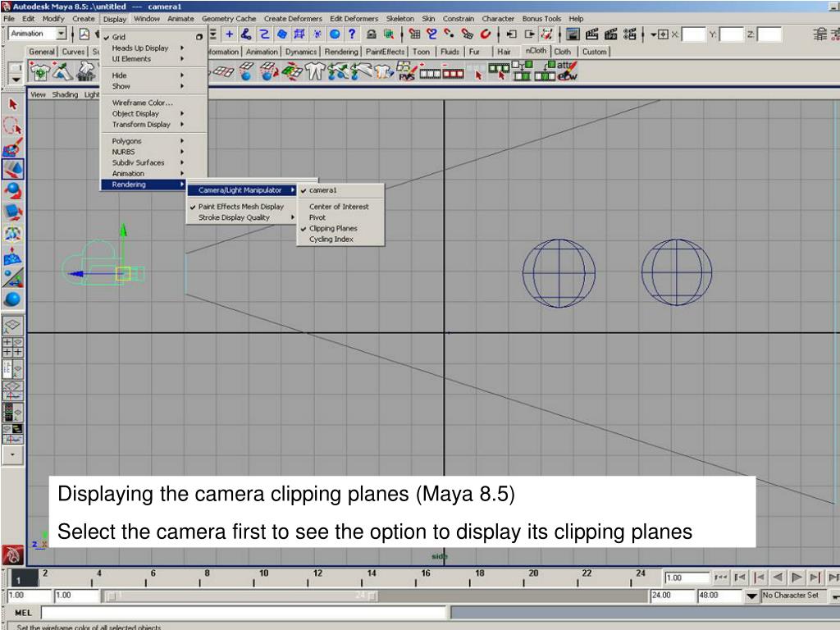Switch to the Rendering shelf tab

click(x=341, y=52)
